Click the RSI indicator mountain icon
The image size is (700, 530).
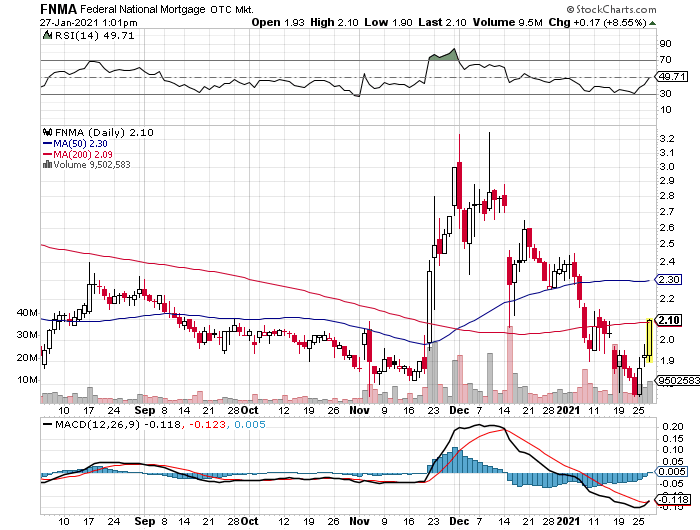click(x=47, y=35)
